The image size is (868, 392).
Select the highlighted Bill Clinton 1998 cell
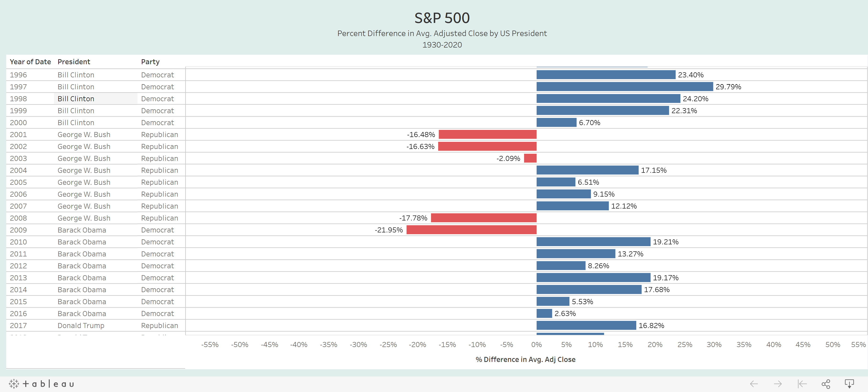[x=95, y=99]
